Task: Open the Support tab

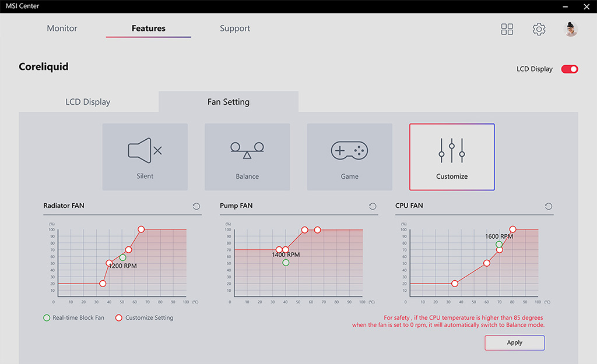Action: coord(235,29)
